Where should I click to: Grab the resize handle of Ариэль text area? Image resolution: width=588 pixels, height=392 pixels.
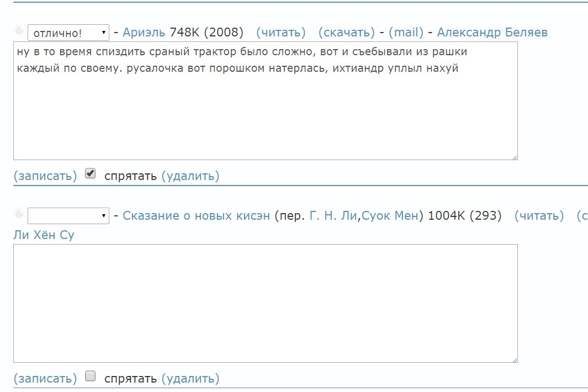click(515, 157)
